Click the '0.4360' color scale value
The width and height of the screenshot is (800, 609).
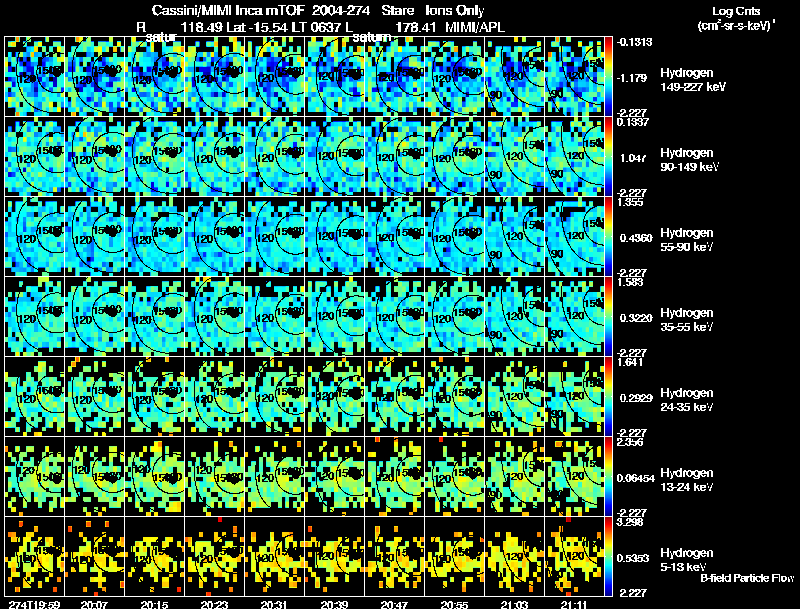pos(636,238)
